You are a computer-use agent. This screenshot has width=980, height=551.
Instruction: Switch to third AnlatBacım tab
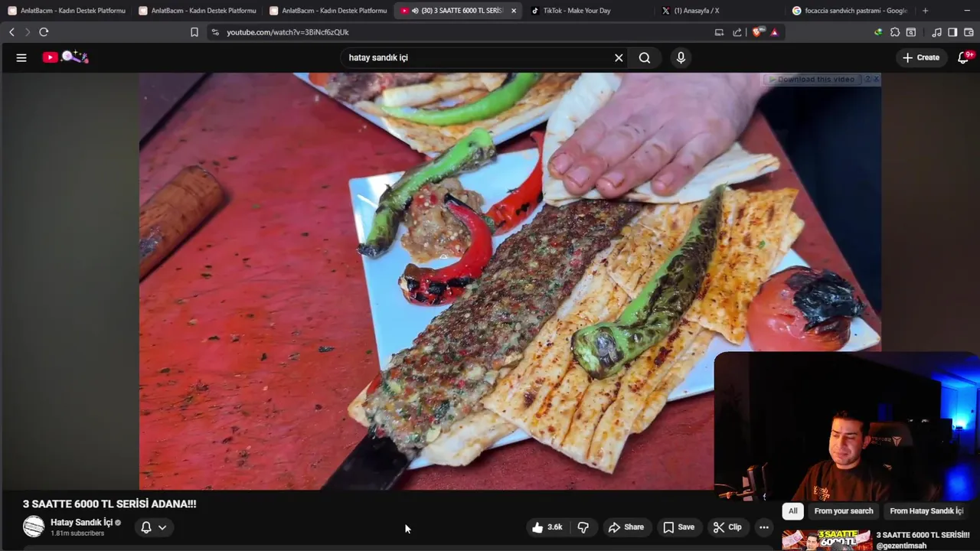point(328,11)
